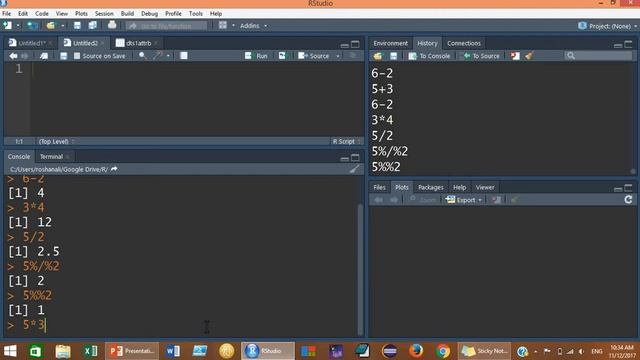Open the Viewer tab
This screenshot has width=640, height=360.
484,187
